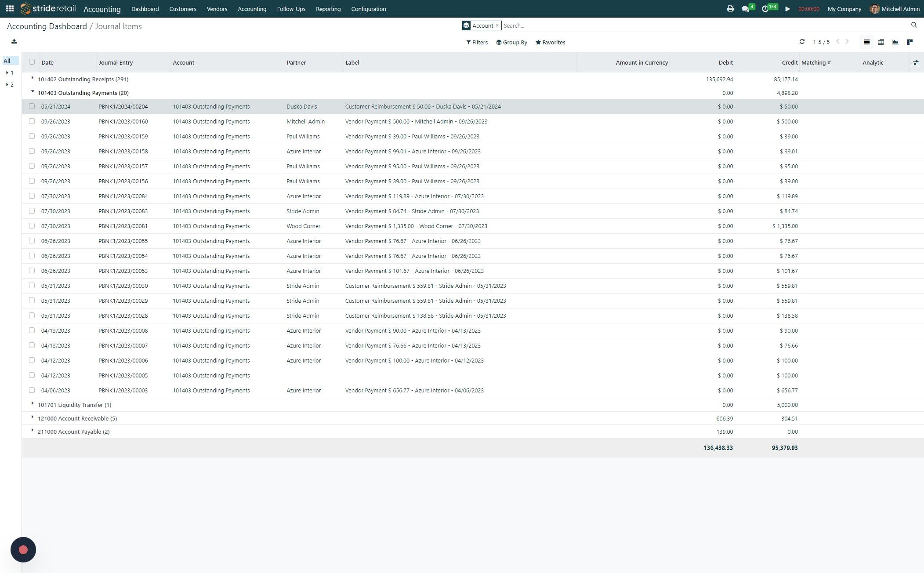Click the refresh list icon
Image resolution: width=924 pixels, height=573 pixels.
802,42
